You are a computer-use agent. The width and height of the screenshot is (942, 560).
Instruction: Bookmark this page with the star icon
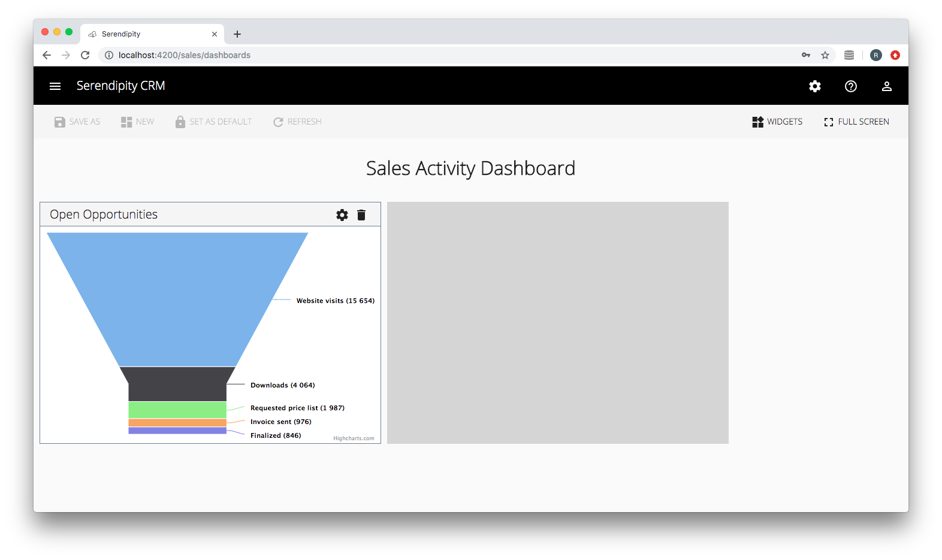[x=825, y=55]
